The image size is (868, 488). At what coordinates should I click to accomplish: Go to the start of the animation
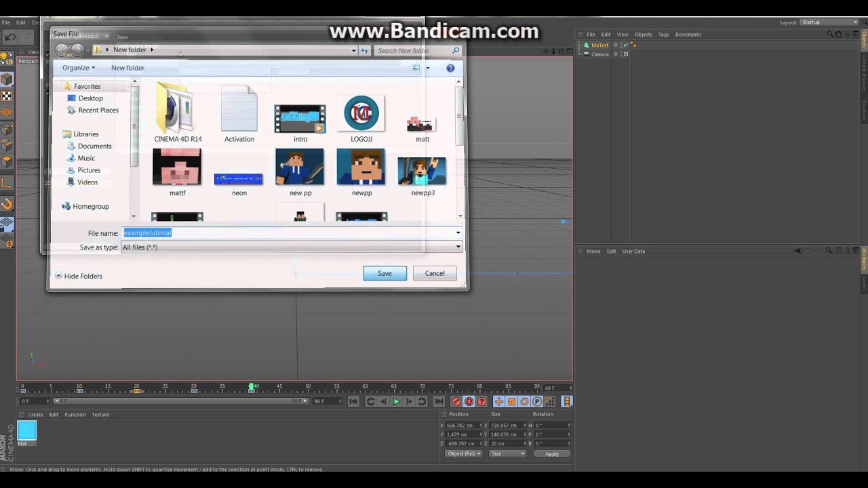click(x=353, y=402)
